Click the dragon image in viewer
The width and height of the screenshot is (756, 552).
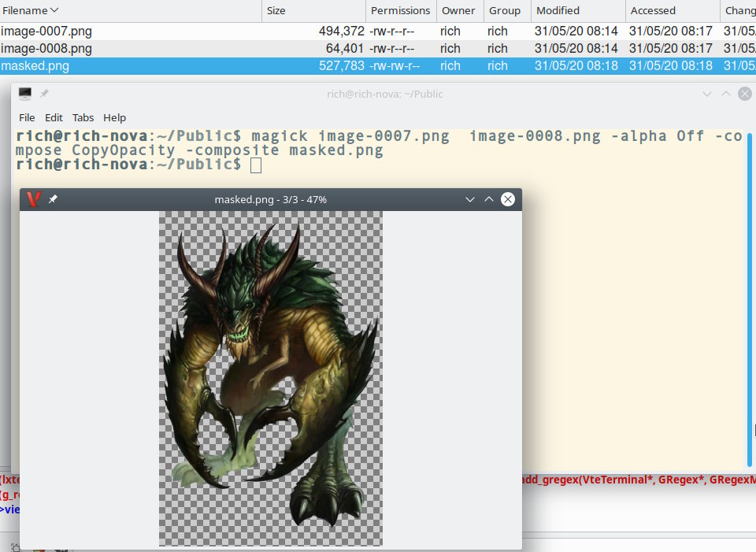coord(271,379)
